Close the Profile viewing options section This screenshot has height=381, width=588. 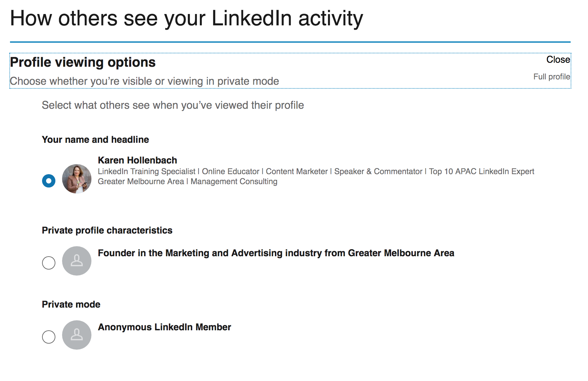(558, 60)
